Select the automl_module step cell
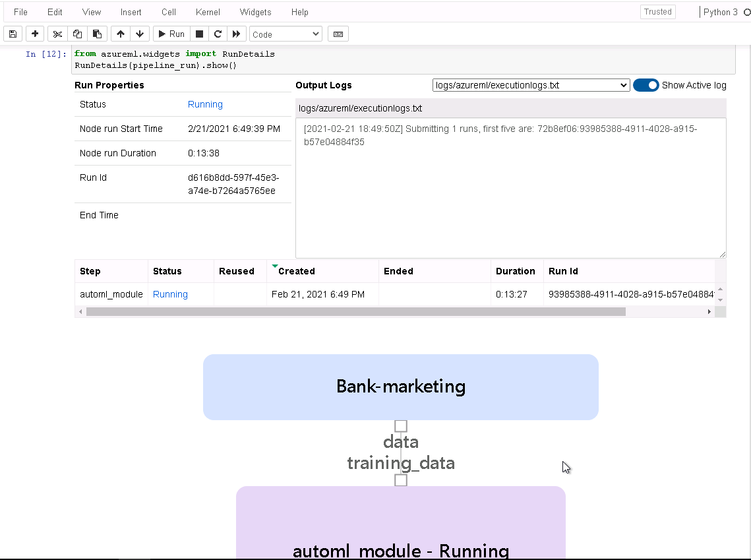 coord(111,294)
